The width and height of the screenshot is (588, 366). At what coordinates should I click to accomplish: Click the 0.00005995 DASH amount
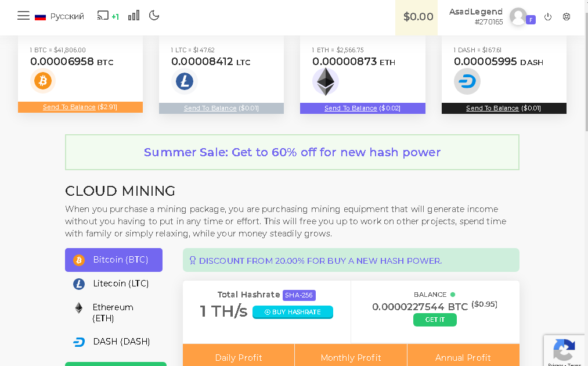(x=499, y=61)
